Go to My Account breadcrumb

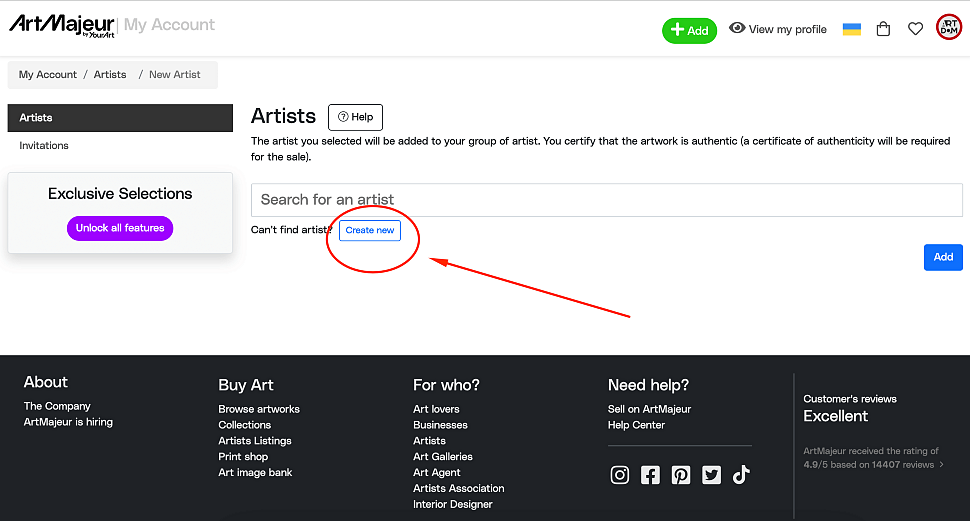(48, 75)
